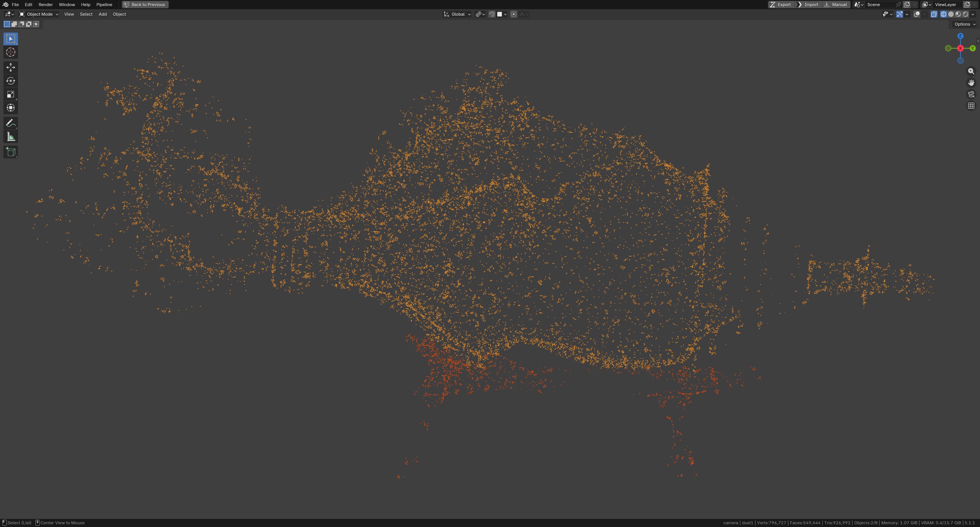Expand the Options dropdown
The height and width of the screenshot is (527, 980).
[965, 24]
